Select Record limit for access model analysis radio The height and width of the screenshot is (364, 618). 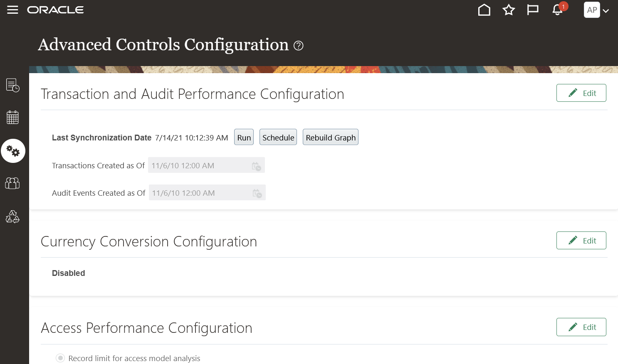tap(61, 358)
